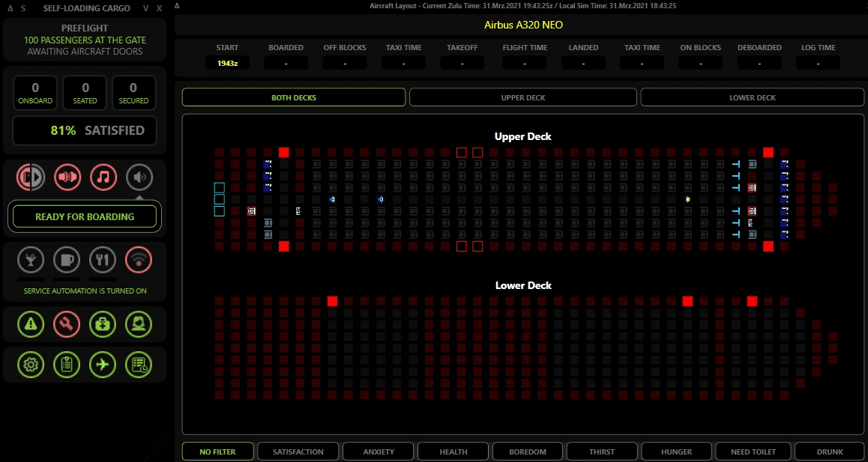Viewport: 868px width, 462px height.
Task: Toggle the fork and knife meal service
Action: [103, 260]
